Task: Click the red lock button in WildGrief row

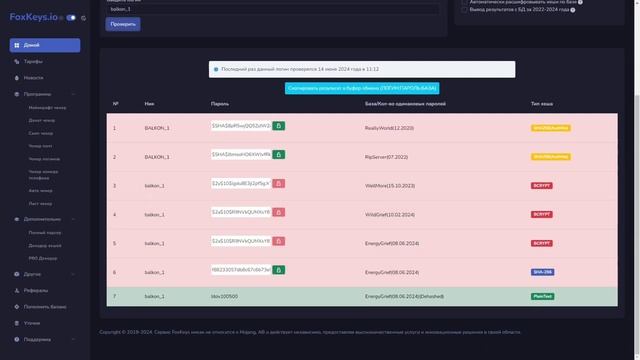Action: click(279, 212)
